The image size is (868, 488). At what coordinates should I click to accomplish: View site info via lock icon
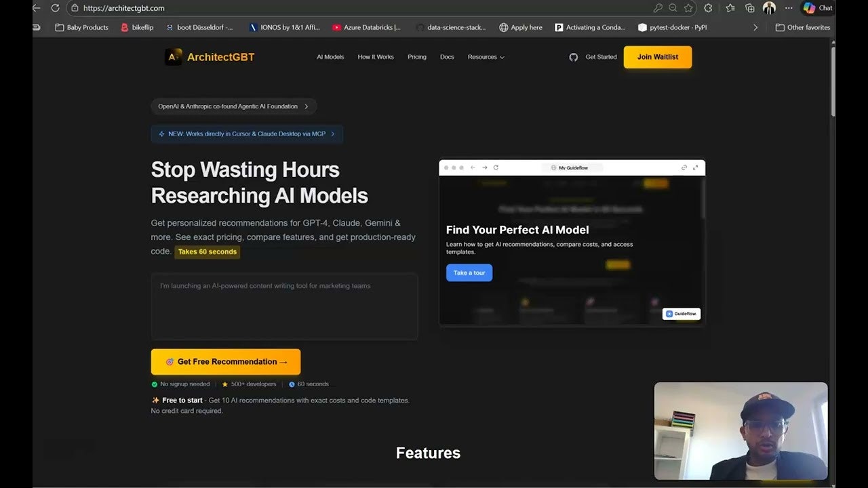pos(75,8)
